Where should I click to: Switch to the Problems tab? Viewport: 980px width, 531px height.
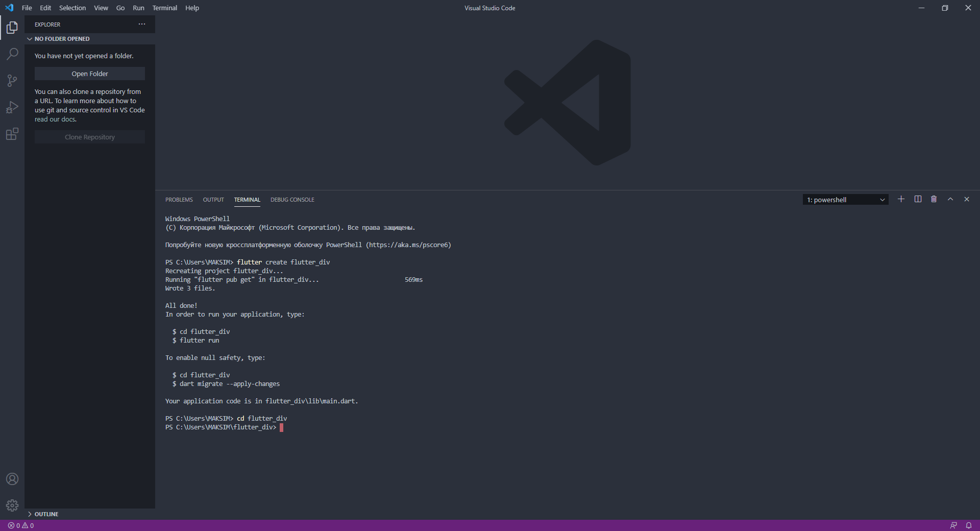click(179, 200)
